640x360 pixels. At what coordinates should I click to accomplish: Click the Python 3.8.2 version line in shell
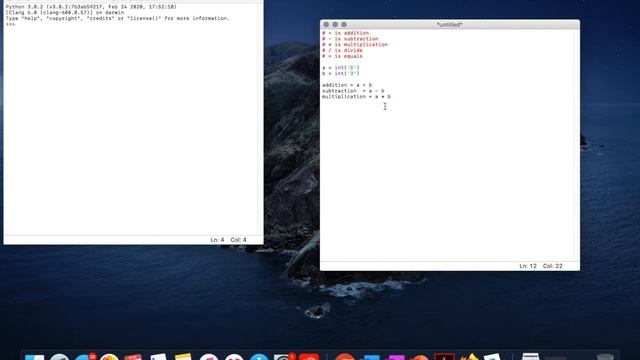(x=91, y=7)
